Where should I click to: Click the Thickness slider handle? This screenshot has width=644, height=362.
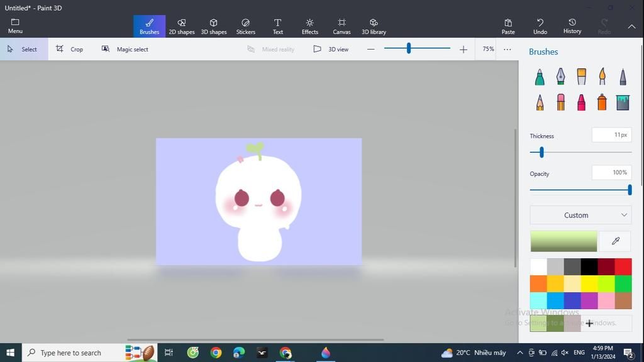click(x=541, y=152)
